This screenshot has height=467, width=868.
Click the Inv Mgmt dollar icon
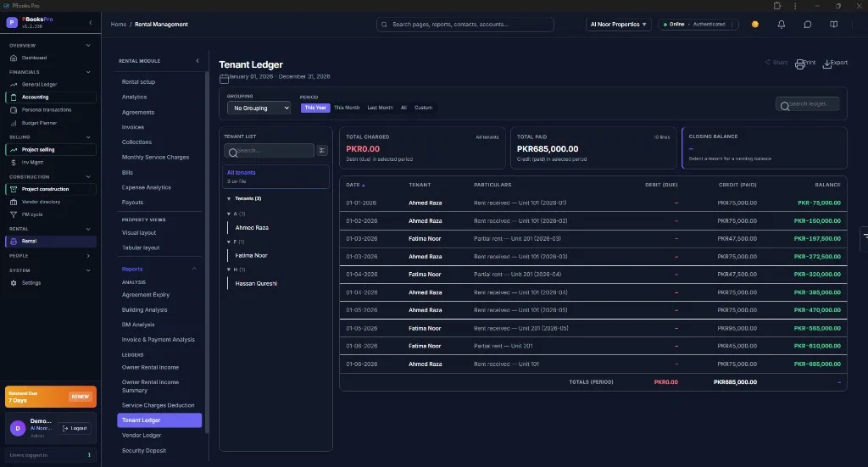[14, 163]
